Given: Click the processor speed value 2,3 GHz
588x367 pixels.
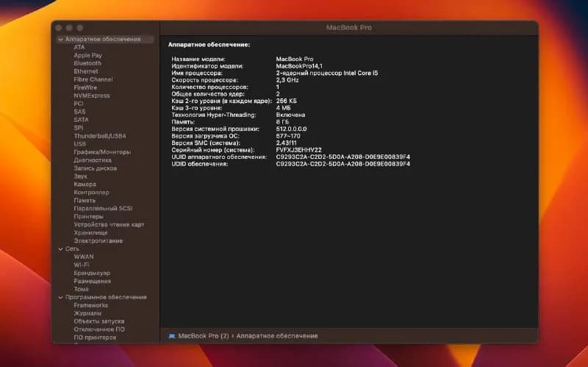Looking at the screenshot, I should click(x=287, y=80).
